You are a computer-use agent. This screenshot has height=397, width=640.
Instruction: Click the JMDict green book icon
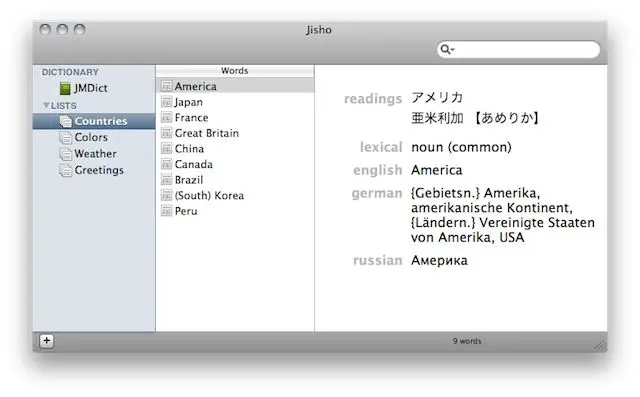65,88
